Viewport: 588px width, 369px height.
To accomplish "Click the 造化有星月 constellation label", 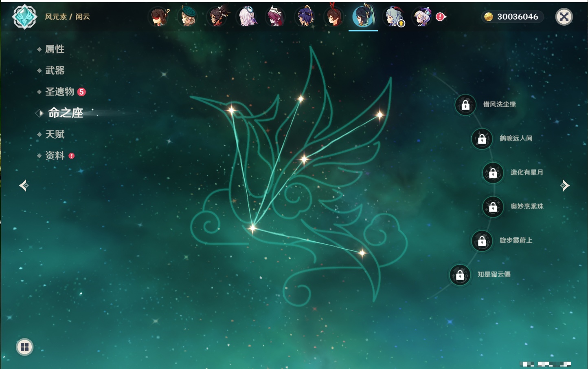I will click(x=527, y=172).
